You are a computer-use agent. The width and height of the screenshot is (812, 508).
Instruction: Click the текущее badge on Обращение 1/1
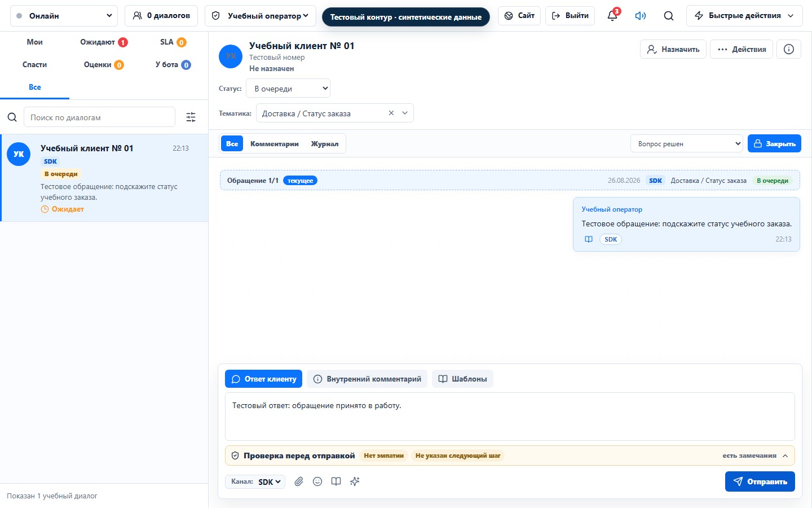300,181
